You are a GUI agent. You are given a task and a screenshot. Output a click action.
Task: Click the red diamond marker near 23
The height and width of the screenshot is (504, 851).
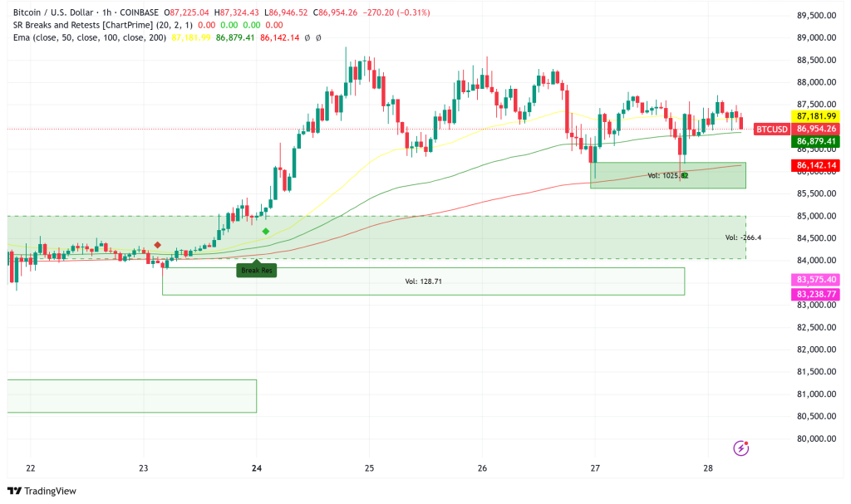[157, 245]
